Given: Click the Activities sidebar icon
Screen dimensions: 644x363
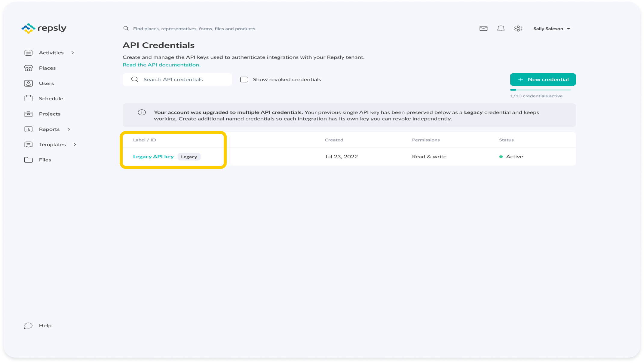Looking at the screenshot, I should coord(28,53).
